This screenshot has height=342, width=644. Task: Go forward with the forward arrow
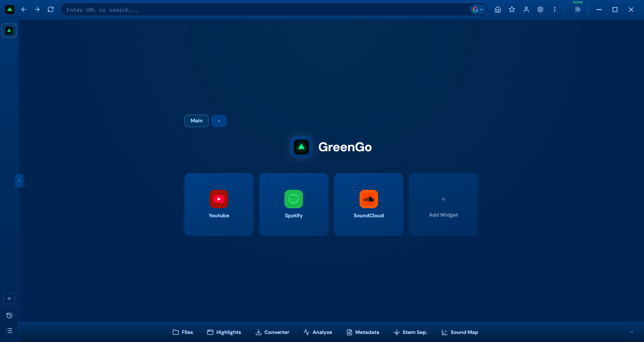point(37,10)
